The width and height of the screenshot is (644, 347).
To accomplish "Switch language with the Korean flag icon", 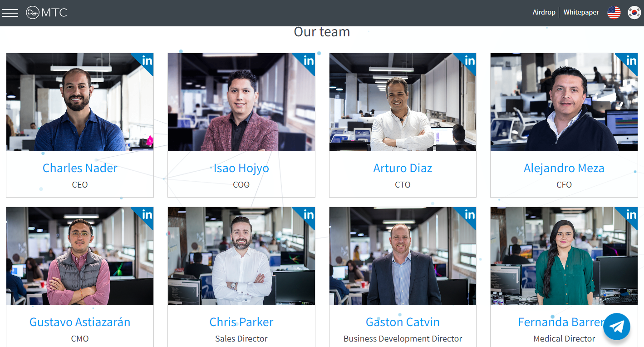I will coord(634,13).
